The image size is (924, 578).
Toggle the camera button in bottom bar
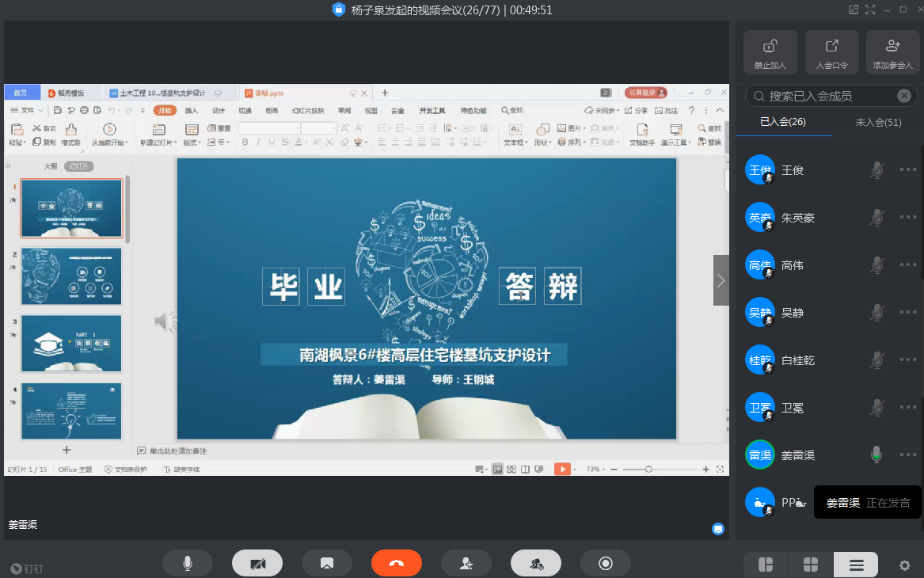(257, 563)
